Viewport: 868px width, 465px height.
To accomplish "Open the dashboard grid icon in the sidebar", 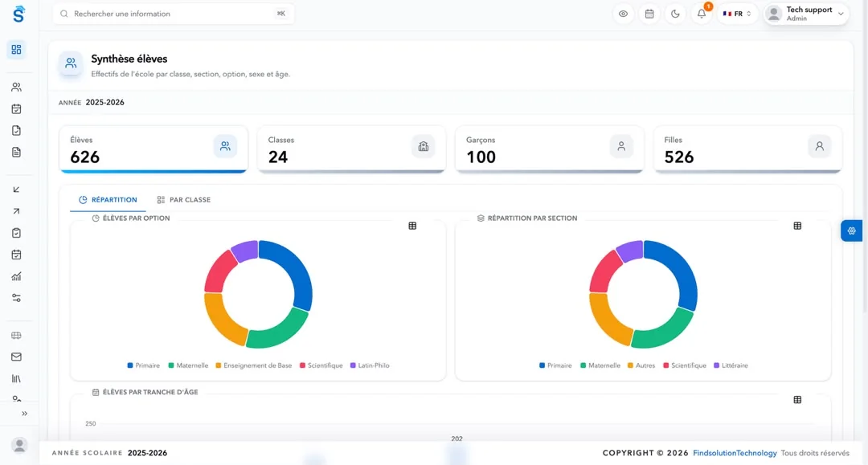I will point(16,50).
